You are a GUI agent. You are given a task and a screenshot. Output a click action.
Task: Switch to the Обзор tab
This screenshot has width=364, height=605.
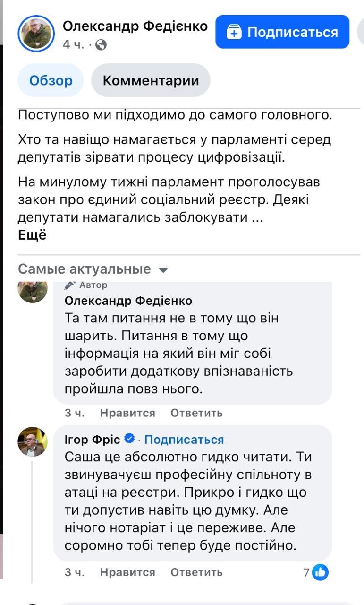coord(50,80)
